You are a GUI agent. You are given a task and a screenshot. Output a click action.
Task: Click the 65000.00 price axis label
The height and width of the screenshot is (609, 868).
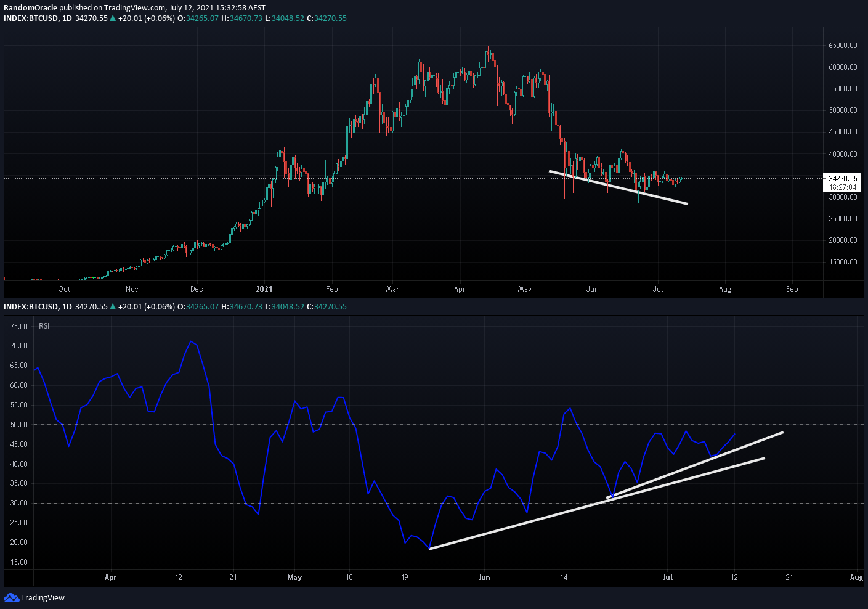pyautogui.click(x=843, y=46)
